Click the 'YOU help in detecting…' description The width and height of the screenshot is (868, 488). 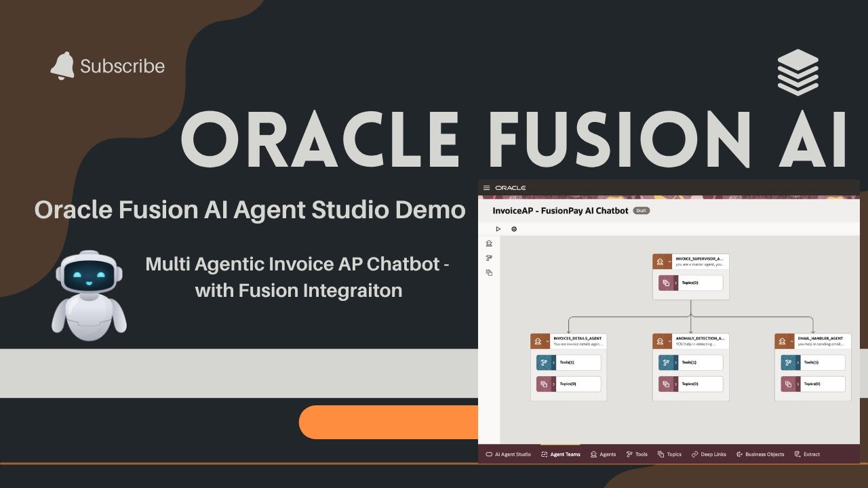[696, 344]
